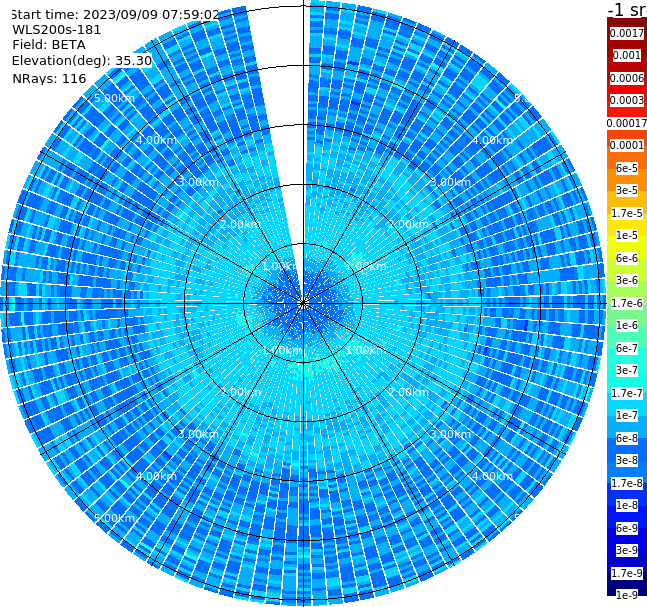647x607 pixels.
Task: Select the '4.00km' ring label in upper-right quadrant
Action: 492,140
